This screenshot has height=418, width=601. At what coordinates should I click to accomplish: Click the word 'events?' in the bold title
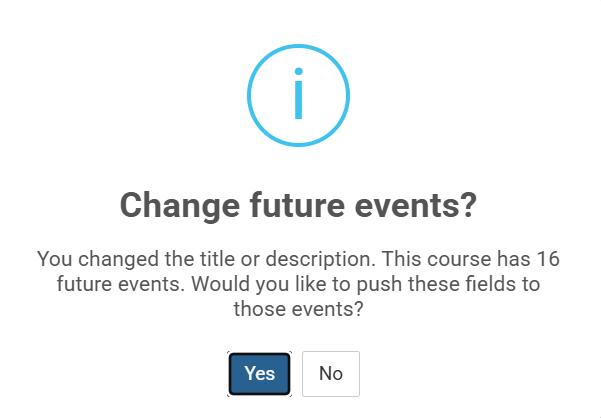click(416, 206)
